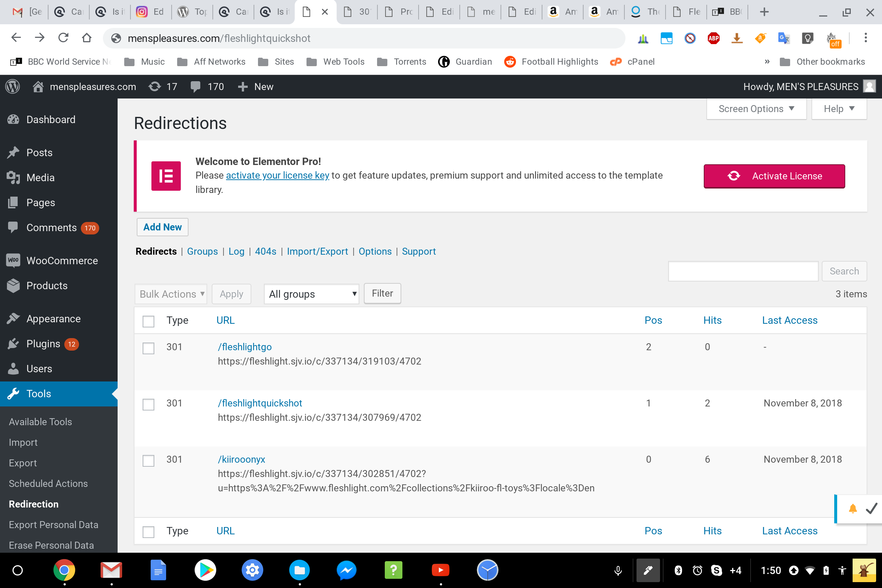The height and width of the screenshot is (588, 882).
Task: Open the Import/Export tab
Action: click(317, 251)
